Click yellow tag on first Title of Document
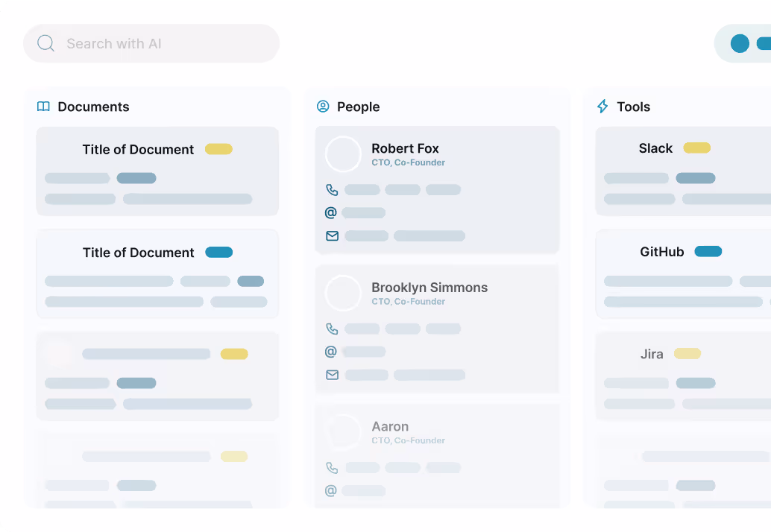The width and height of the screenshot is (771, 532). click(218, 149)
